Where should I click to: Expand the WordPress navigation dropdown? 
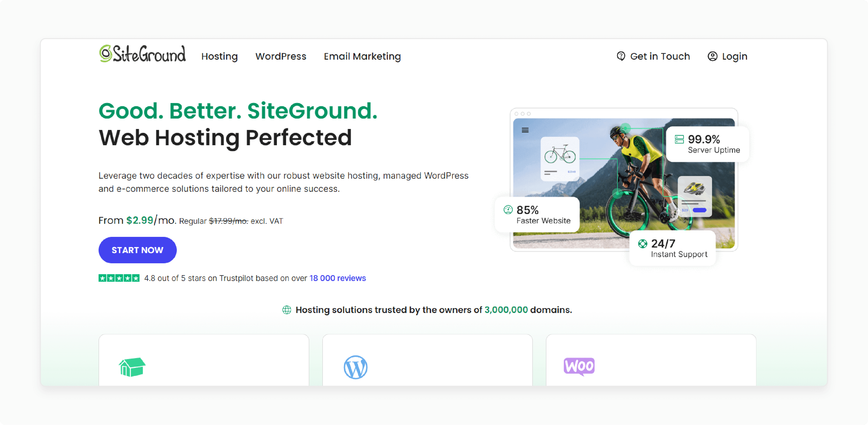click(x=281, y=56)
